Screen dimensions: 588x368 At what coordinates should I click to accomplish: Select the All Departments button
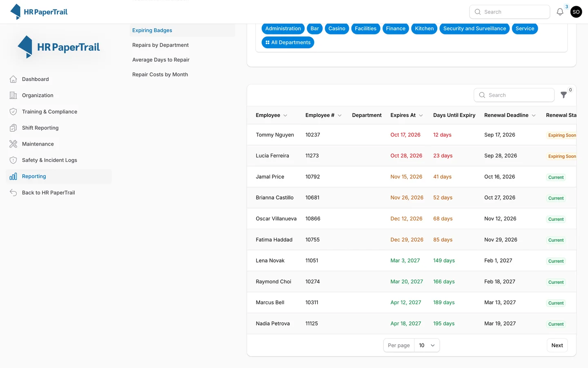pyautogui.click(x=288, y=43)
